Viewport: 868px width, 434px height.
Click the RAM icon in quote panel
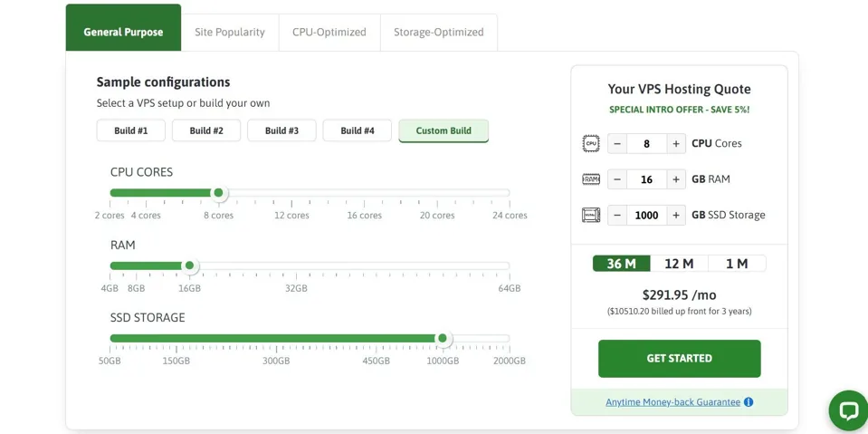pyautogui.click(x=591, y=179)
